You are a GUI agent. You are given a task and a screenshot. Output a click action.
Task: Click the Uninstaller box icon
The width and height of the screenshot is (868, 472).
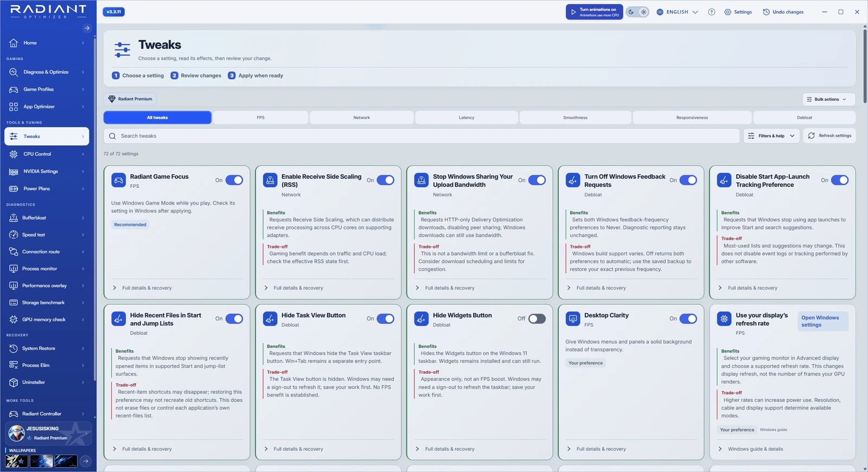pyautogui.click(x=14, y=382)
